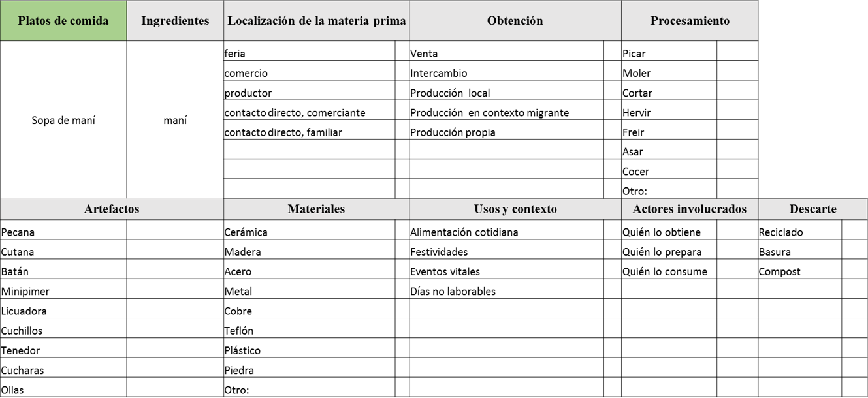Click the "Producción en contexto migrante" option
The height and width of the screenshot is (398, 868).
pyautogui.click(x=489, y=113)
